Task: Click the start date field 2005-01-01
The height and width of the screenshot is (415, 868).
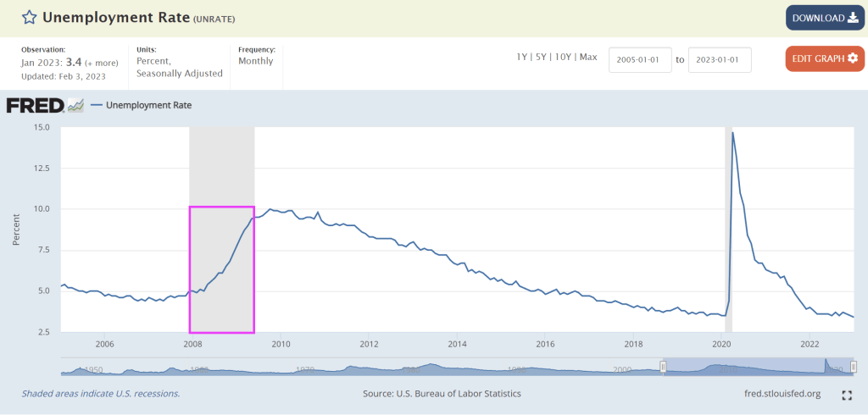Action: (640, 60)
